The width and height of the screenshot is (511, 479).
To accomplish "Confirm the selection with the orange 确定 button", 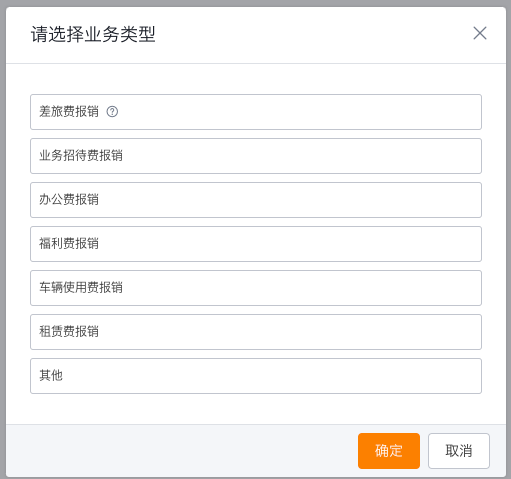I will pos(389,451).
